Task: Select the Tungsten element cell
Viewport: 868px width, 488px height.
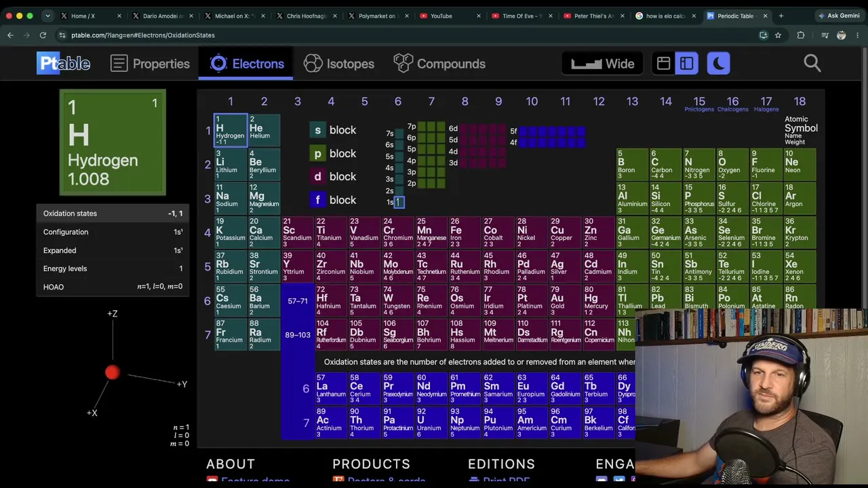Action: pyautogui.click(x=397, y=300)
